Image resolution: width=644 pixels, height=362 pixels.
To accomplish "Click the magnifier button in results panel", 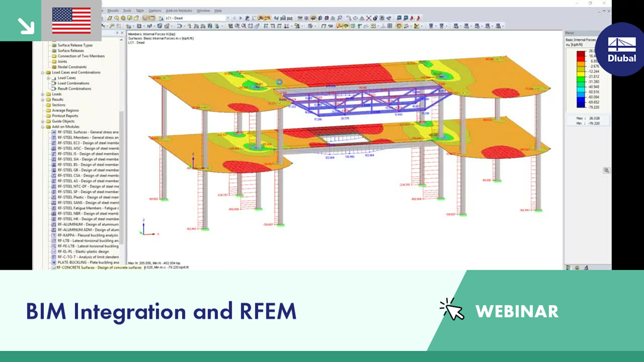I will click(606, 171).
